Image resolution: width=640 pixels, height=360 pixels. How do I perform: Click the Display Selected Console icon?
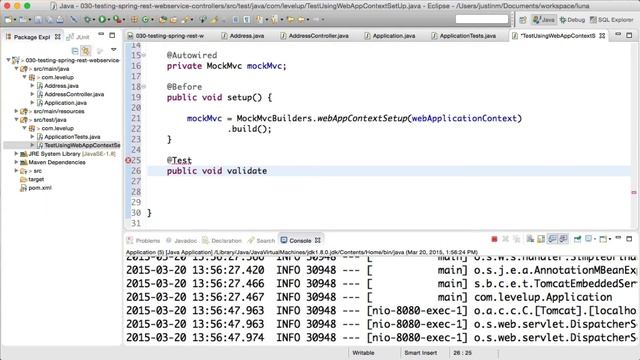tap(588, 239)
